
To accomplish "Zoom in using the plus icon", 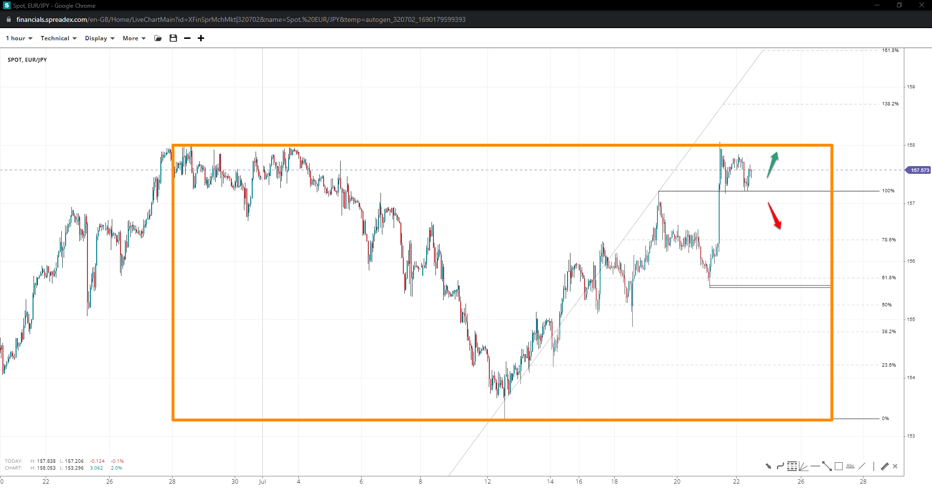I will [x=201, y=38].
